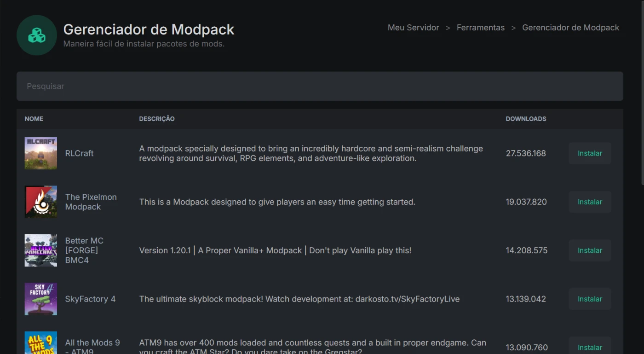The width and height of the screenshot is (644, 354).
Task: Install The Pixelmon Modpack
Action: pos(590,202)
